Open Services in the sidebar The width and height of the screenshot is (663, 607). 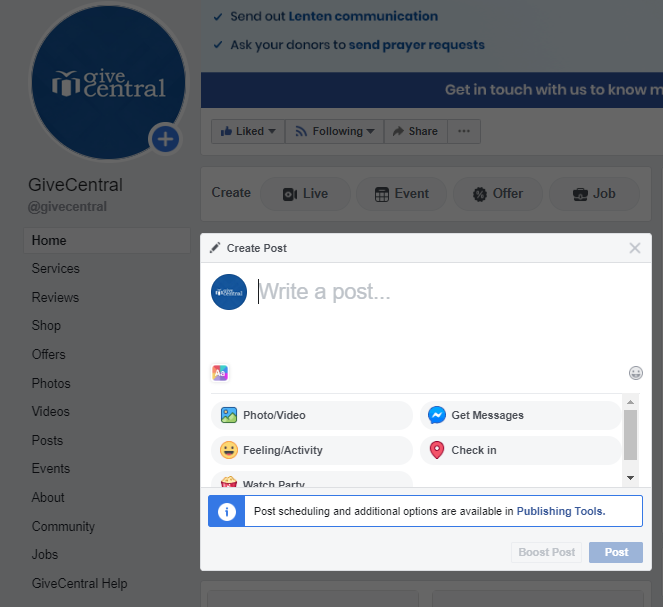55,268
